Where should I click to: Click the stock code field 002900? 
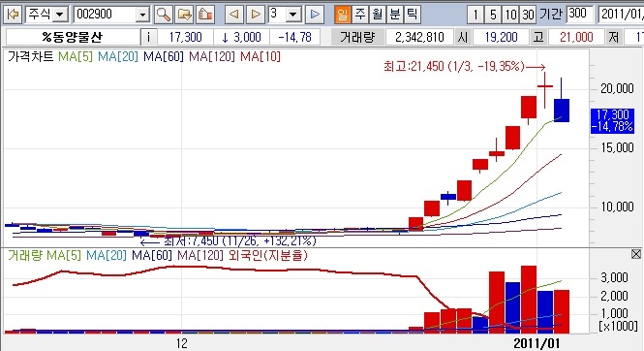[x=106, y=15]
